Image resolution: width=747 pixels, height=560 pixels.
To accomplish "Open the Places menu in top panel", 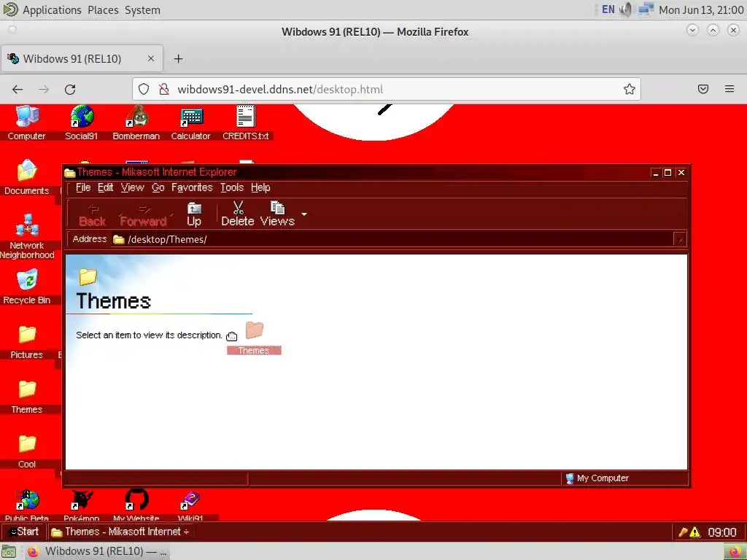I will [103, 10].
